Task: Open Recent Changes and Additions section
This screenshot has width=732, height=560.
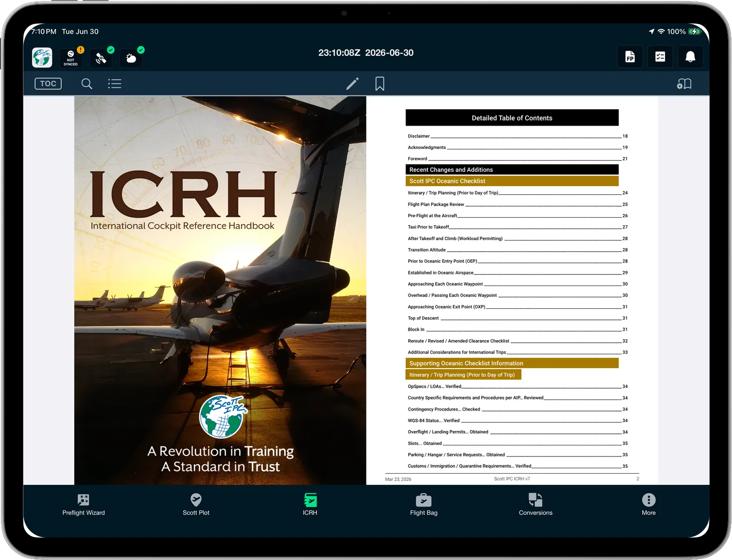Action: click(512, 170)
